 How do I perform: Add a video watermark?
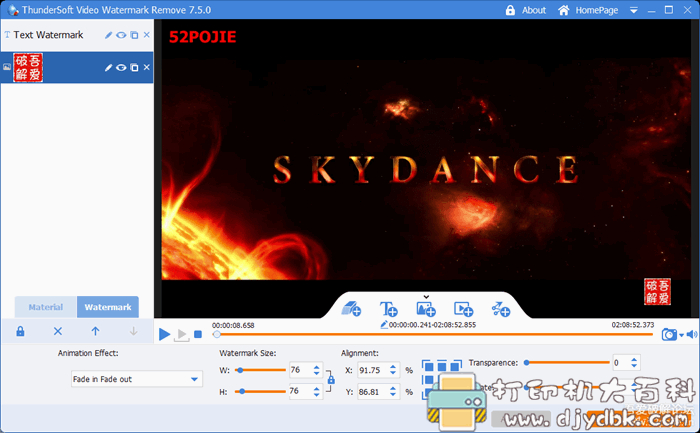point(463,309)
